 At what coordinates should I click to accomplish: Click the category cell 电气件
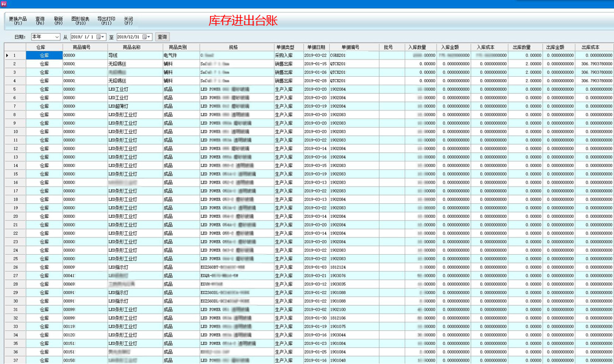(x=181, y=55)
